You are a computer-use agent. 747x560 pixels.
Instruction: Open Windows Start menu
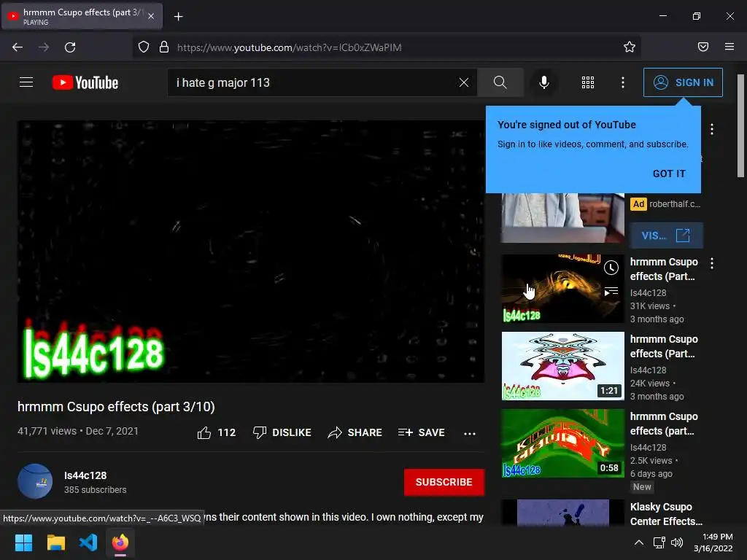coord(23,542)
